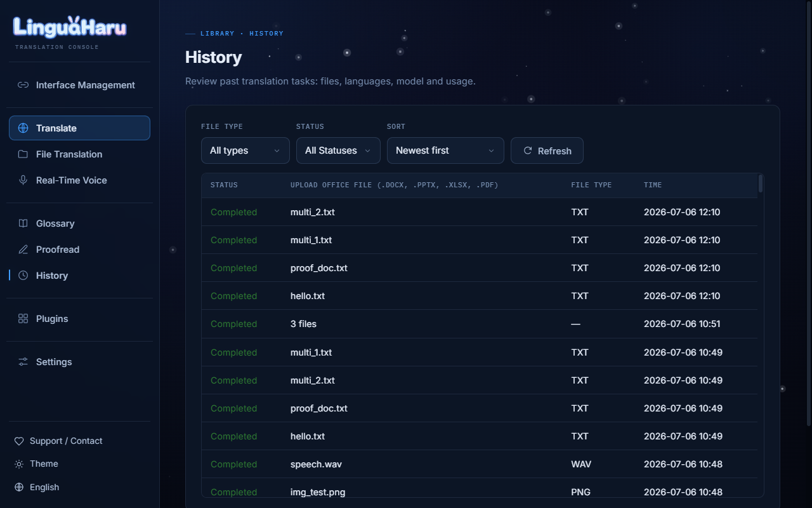Viewport: 812px width, 508px height.
Task: Select multi_1.txt row from 12:10
Action: click(x=480, y=240)
